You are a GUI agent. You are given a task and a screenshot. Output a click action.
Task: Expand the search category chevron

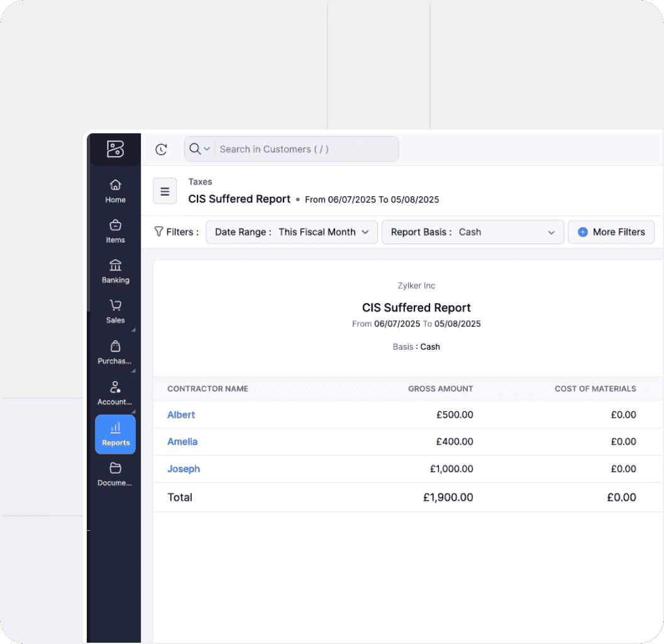(207, 149)
